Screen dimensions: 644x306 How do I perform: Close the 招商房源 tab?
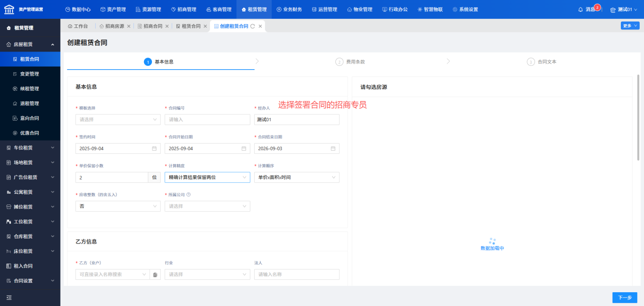coord(129,26)
